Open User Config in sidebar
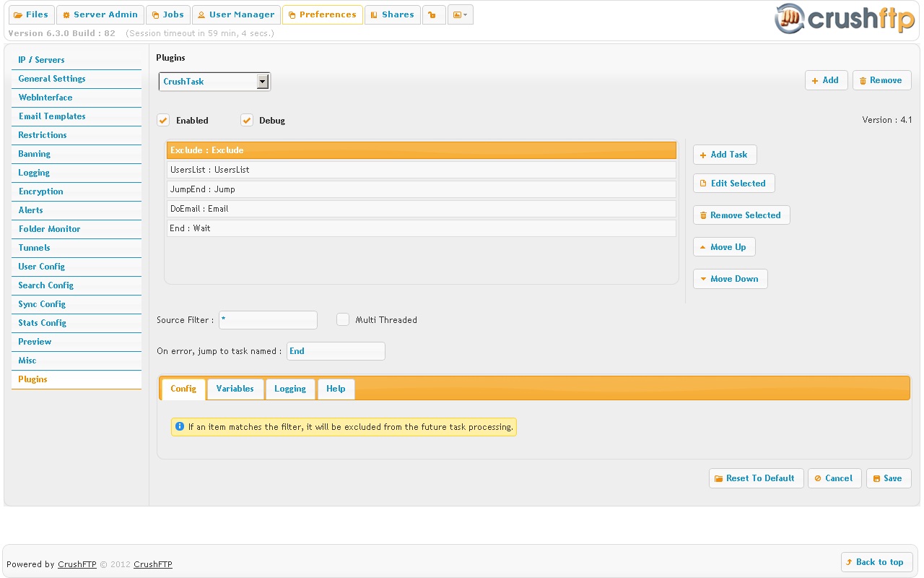This screenshot has width=924, height=578. coord(77,267)
